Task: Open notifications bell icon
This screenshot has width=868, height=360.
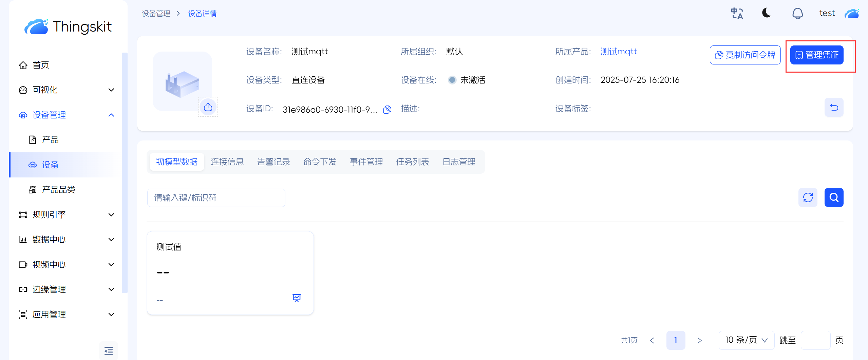Action: tap(797, 14)
